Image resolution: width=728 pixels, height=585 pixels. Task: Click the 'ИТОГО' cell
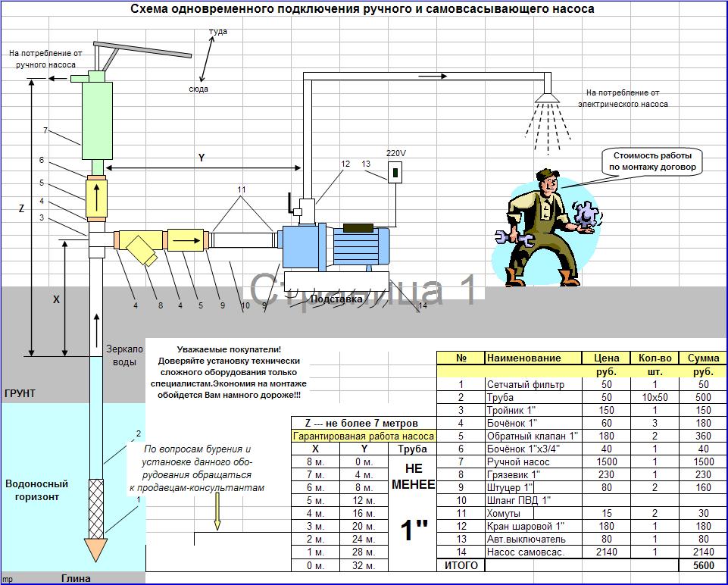point(461,565)
